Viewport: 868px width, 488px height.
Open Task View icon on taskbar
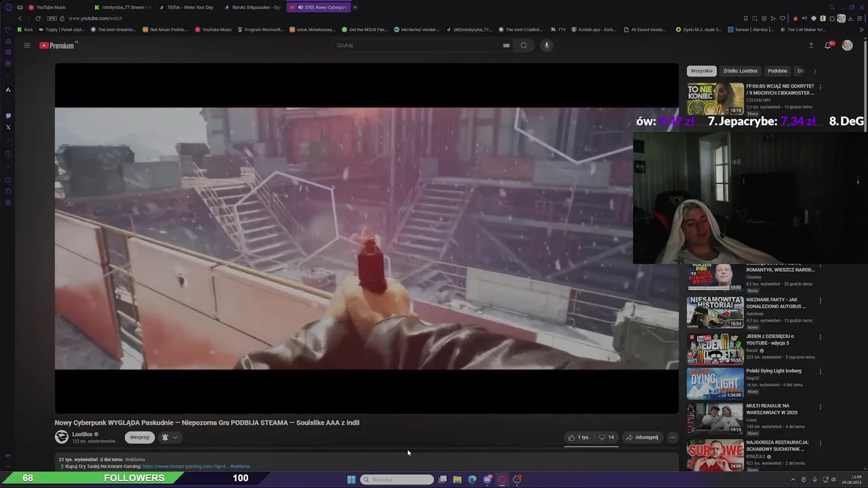tap(442, 480)
